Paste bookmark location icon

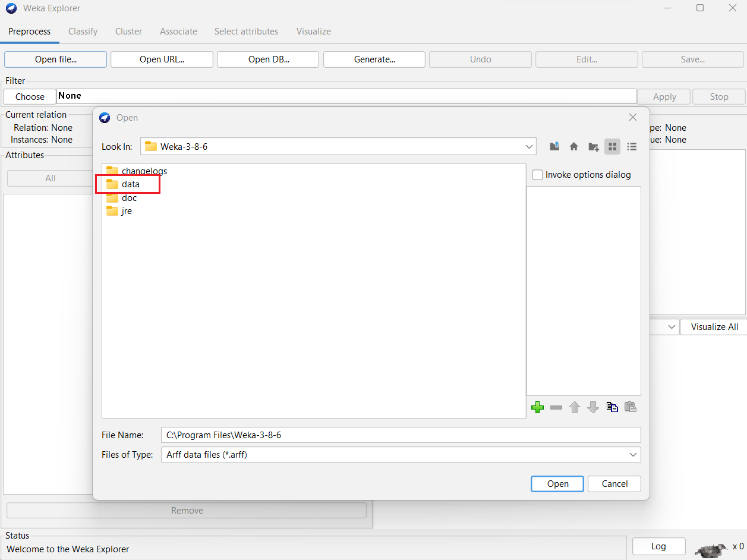[x=631, y=407]
